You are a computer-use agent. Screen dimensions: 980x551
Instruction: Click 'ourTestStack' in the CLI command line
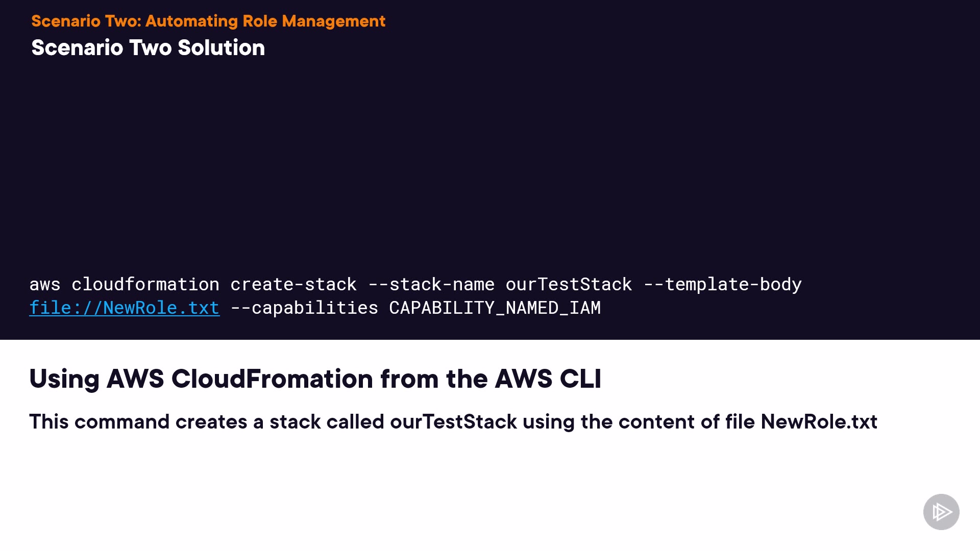tap(569, 284)
